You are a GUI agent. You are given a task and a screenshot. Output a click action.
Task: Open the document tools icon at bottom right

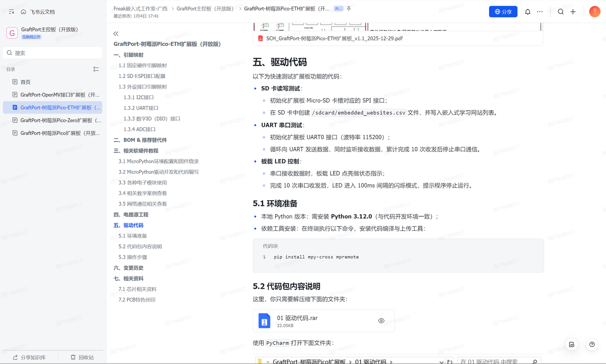pos(571,345)
